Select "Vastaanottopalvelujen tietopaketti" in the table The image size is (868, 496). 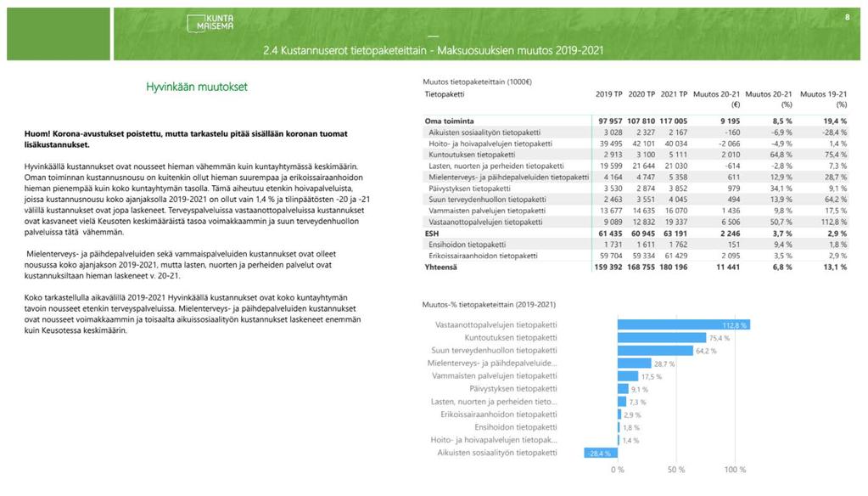(485, 223)
